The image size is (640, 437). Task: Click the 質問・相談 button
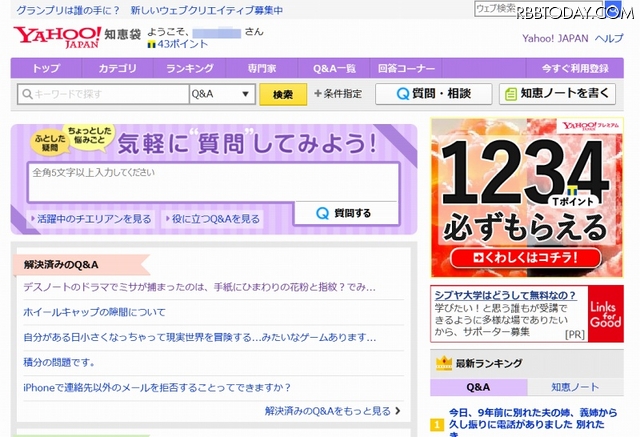tap(433, 94)
